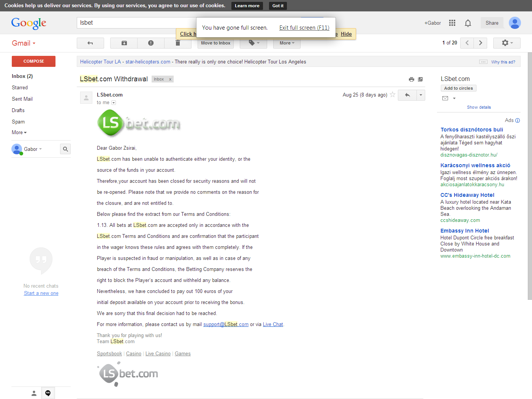The height and width of the screenshot is (399, 532).
Task: Show Hangouts conversations icon at bottom
Action: pyautogui.click(x=48, y=393)
